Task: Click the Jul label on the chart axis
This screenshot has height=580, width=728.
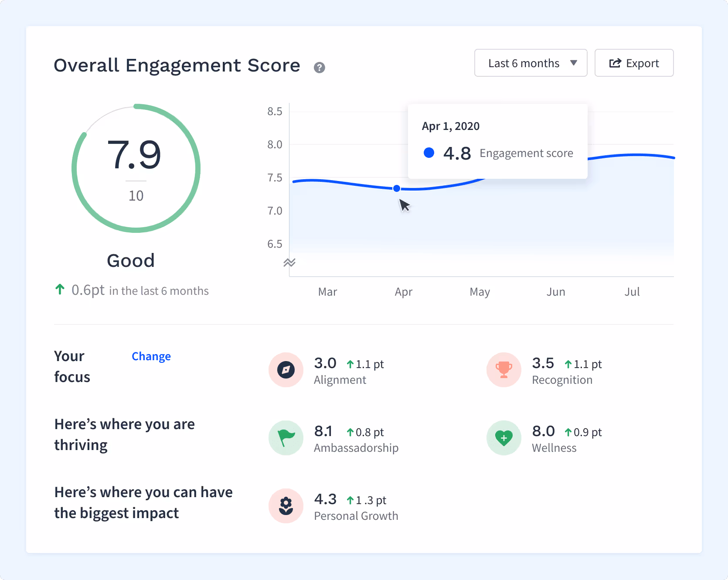Action: coord(632,292)
